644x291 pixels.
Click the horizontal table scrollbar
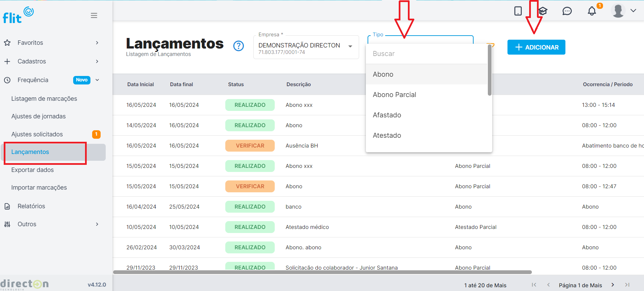tap(322, 272)
